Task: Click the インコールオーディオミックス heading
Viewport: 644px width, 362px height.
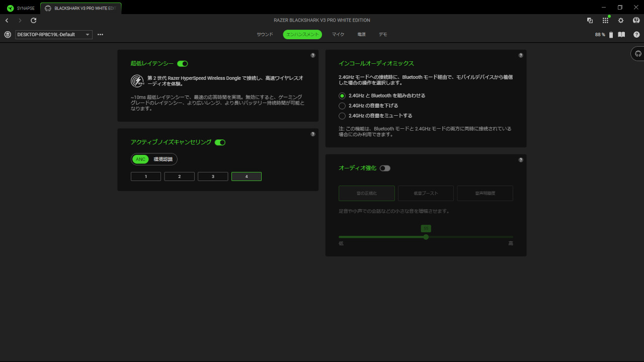Action: 376,64
